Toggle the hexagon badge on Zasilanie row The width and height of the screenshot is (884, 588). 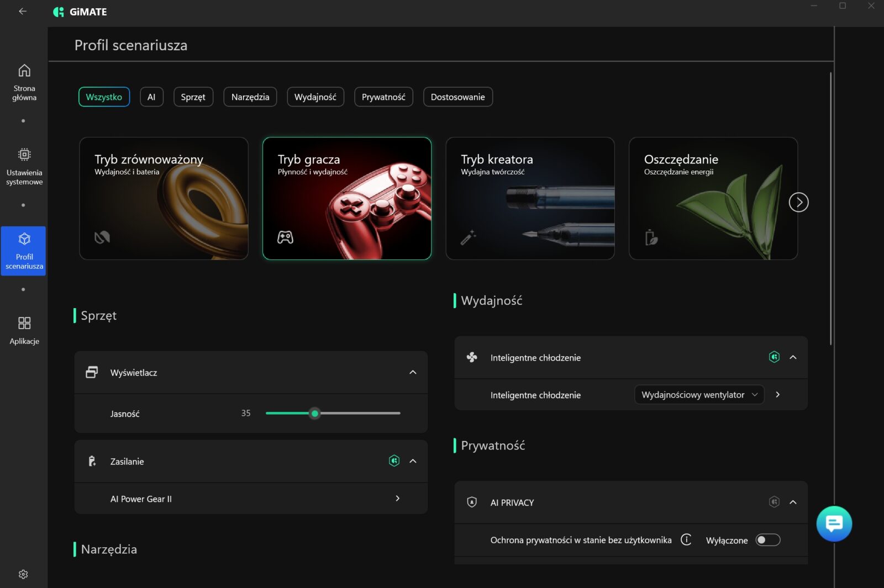(394, 461)
